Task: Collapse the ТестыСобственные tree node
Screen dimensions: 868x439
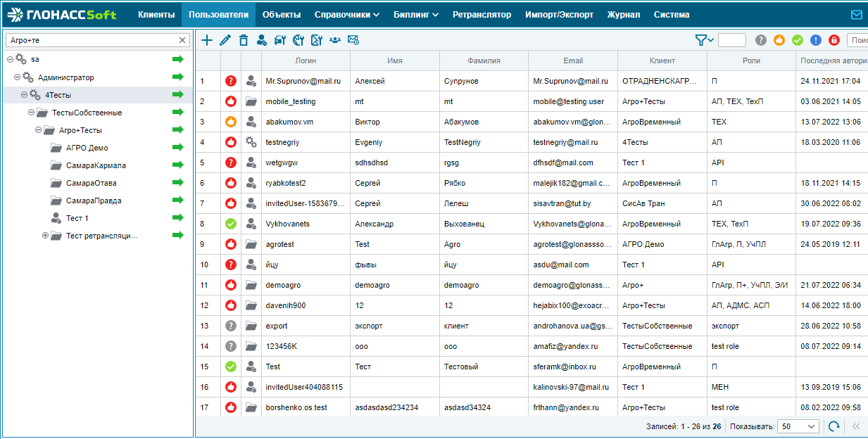Action: [31, 112]
